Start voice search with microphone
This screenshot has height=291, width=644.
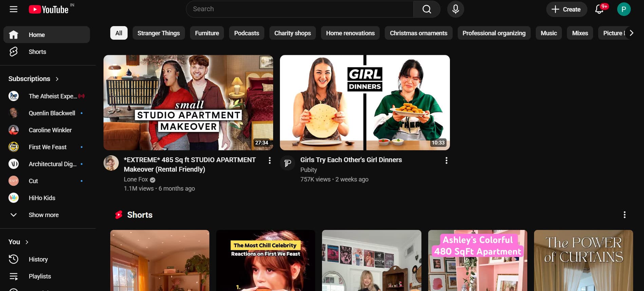tap(455, 9)
